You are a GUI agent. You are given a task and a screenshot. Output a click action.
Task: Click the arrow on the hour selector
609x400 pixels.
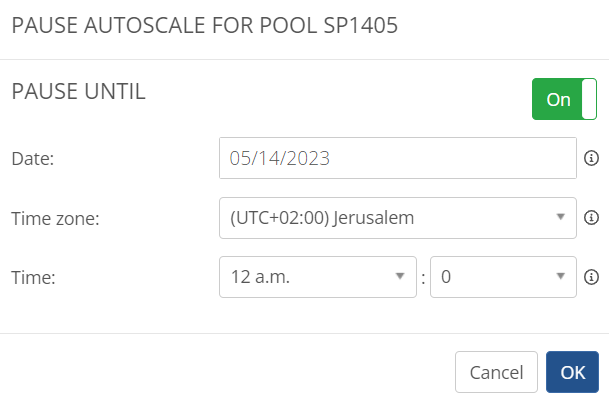tap(400, 277)
